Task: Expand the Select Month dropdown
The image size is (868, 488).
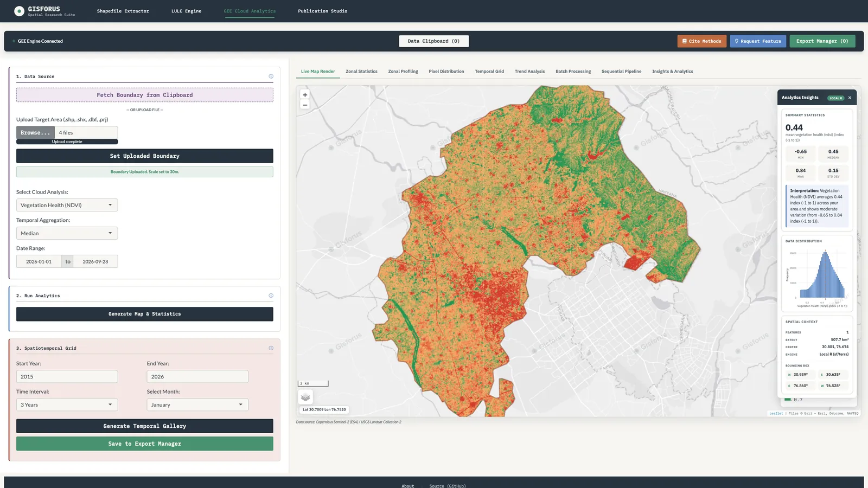Action: pos(197,404)
